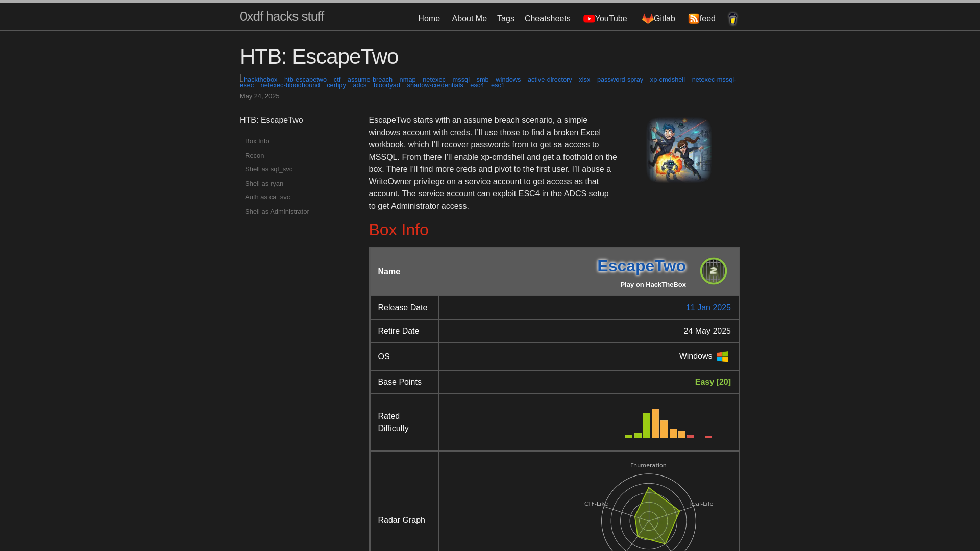Click the beer mug donation icon

(732, 19)
